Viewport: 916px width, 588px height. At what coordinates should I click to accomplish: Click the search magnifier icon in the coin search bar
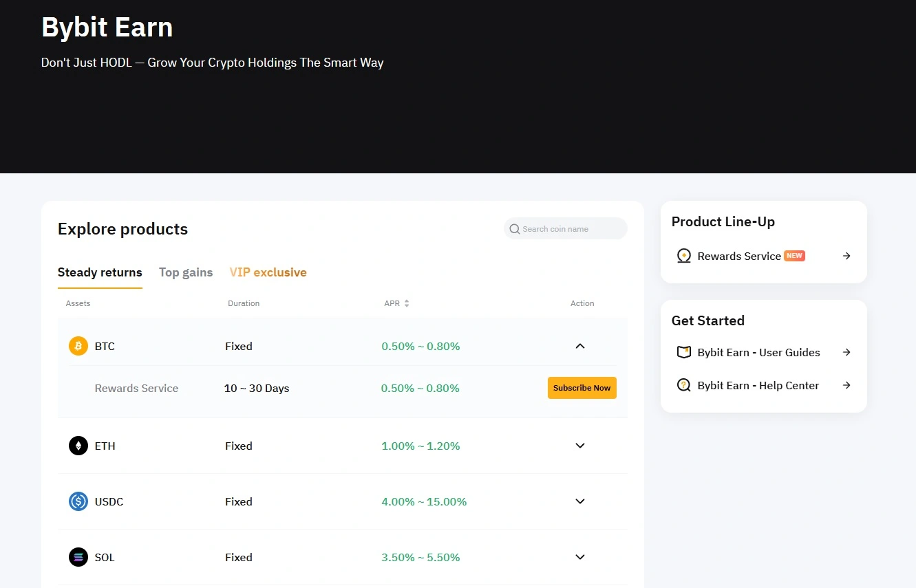pos(514,228)
